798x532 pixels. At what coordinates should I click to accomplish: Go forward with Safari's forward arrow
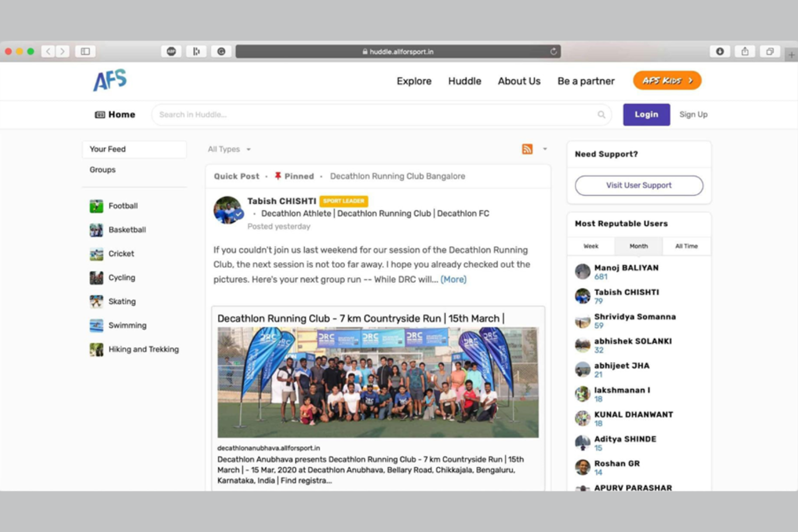pos(63,51)
